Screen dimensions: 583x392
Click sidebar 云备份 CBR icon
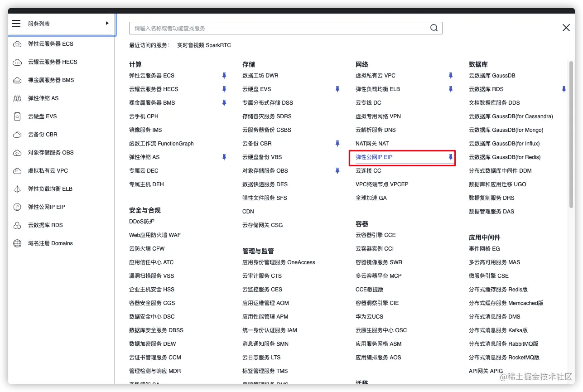pyautogui.click(x=17, y=135)
